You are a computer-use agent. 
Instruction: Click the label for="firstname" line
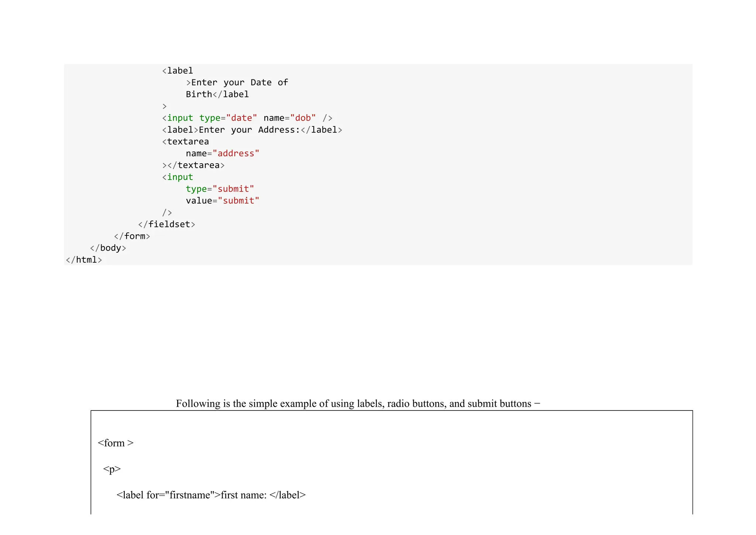click(x=211, y=495)
